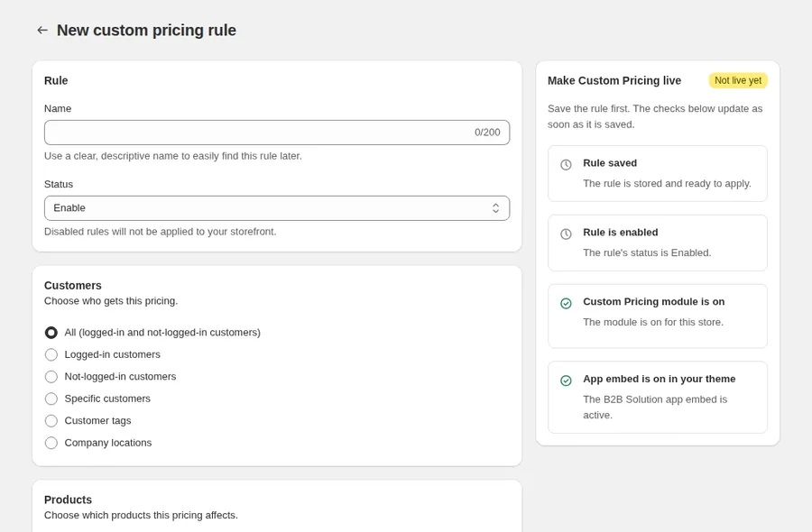Choose the Company locations radio option
Screen dimensions: 812x532
(x=51, y=443)
